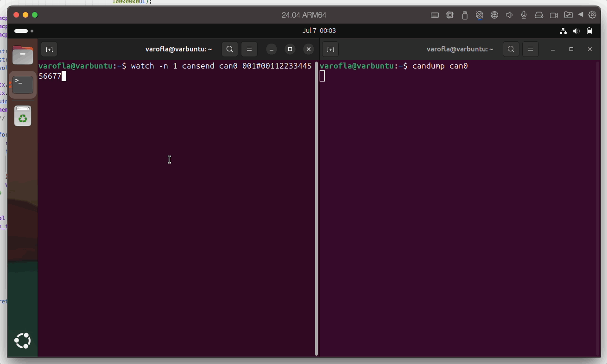Search within the candump terminal
The height and width of the screenshot is (364, 607).
(x=511, y=49)
